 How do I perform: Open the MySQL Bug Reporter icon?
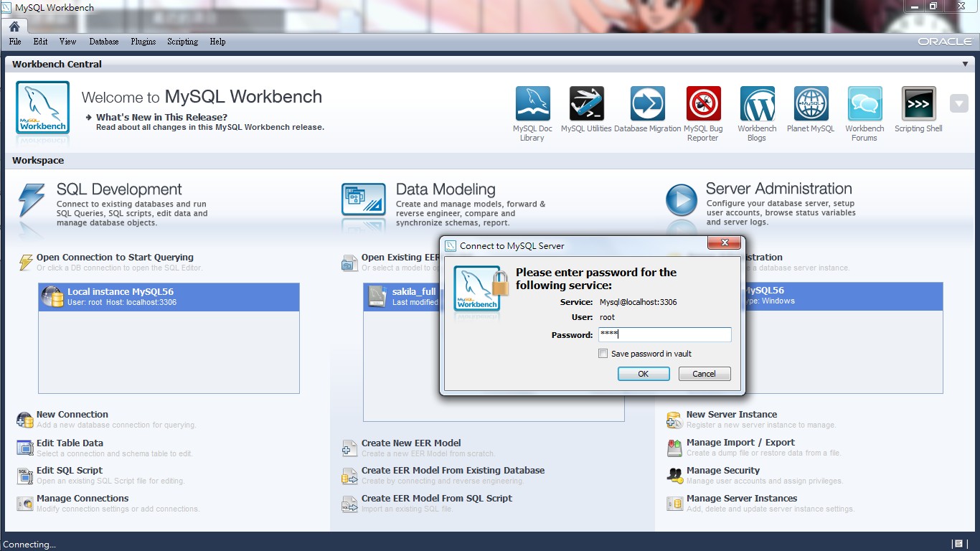tap(703, 104)
